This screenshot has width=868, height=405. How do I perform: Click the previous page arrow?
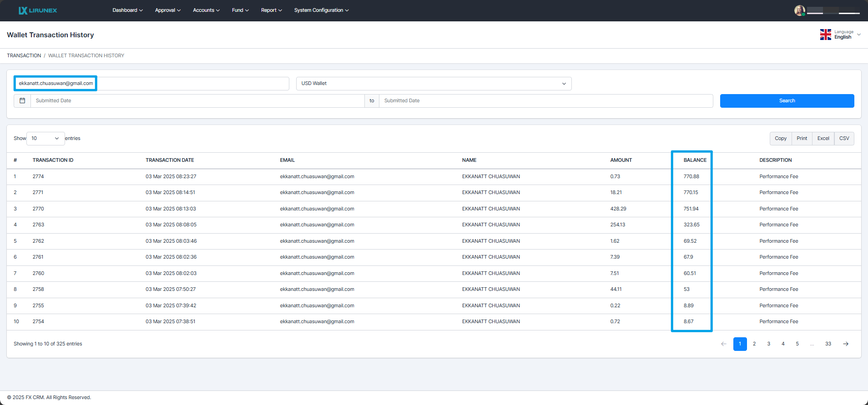pyautogui.click(x=724, y=344)
